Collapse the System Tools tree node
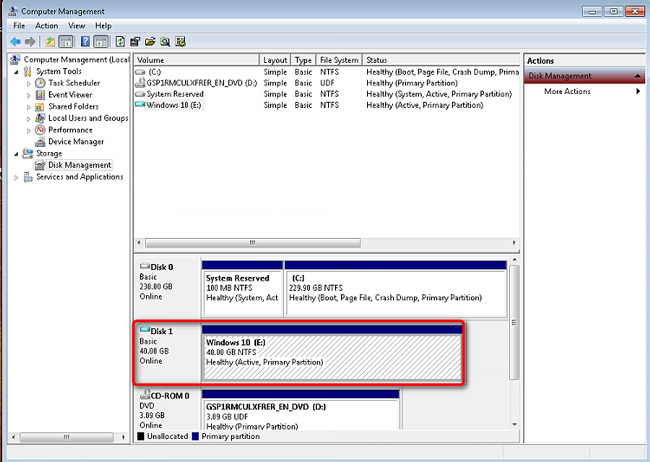 [x=17, y=72]
